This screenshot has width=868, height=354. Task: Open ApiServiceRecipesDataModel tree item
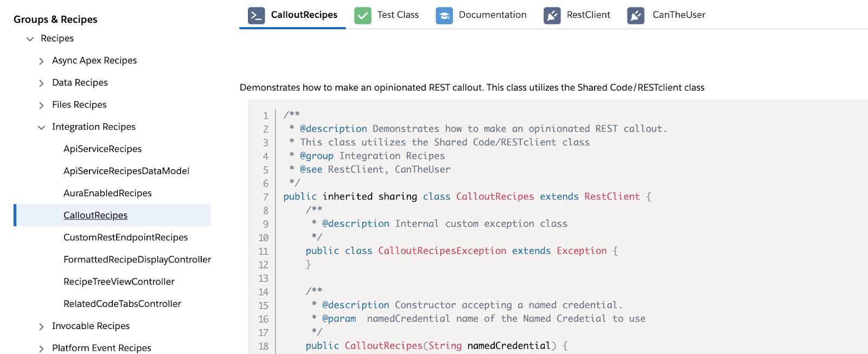(x=126, y=171)
